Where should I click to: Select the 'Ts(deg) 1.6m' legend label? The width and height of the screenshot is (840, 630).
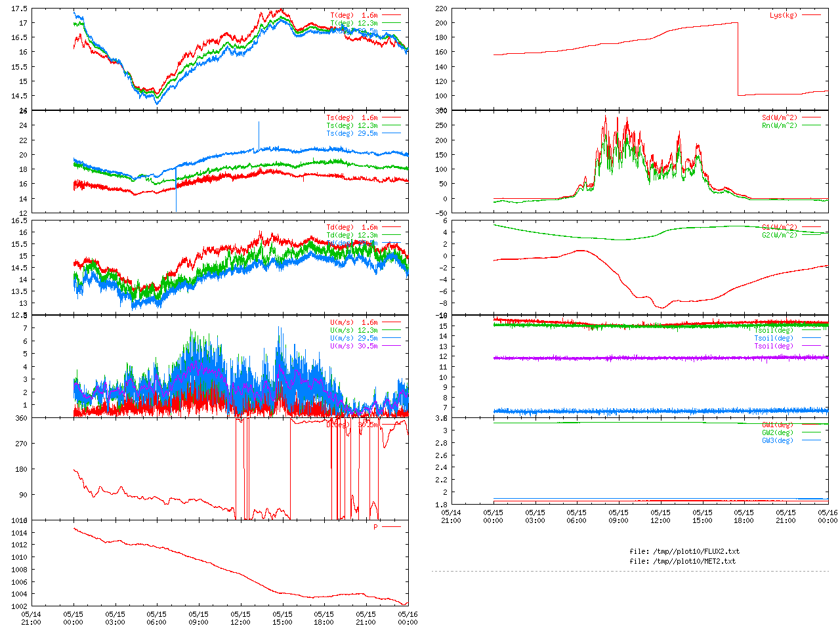click(x=352, y=118)
